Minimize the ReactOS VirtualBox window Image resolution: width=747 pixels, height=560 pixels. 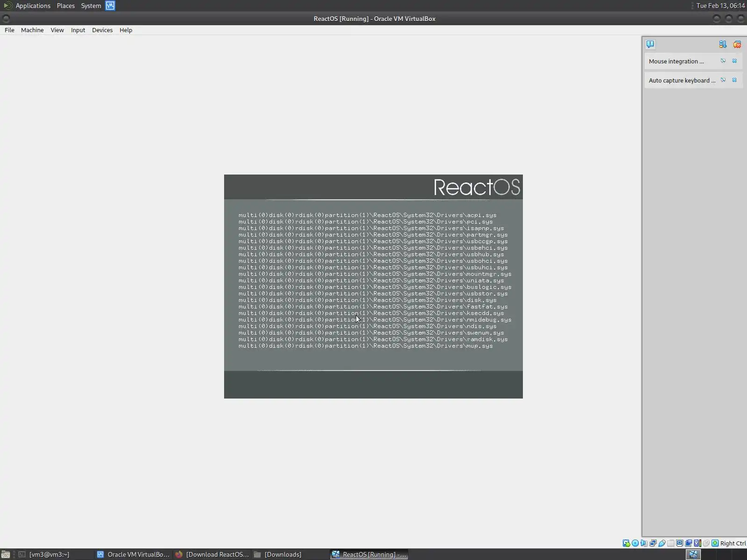point(717,19)
